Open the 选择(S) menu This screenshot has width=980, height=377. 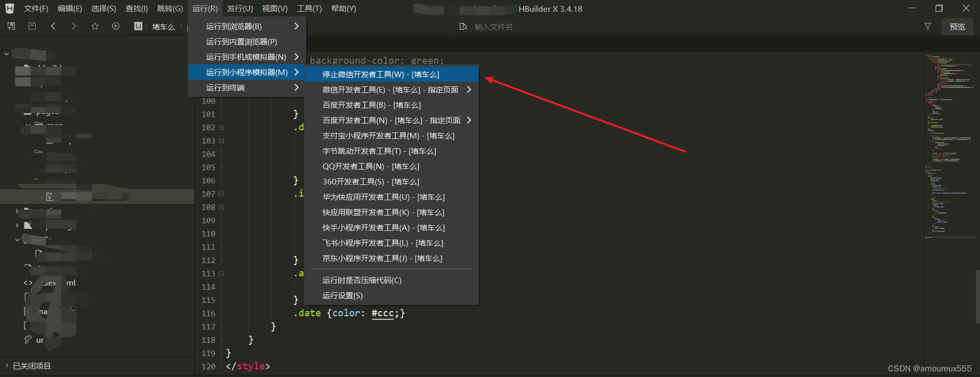coord(104,9)
